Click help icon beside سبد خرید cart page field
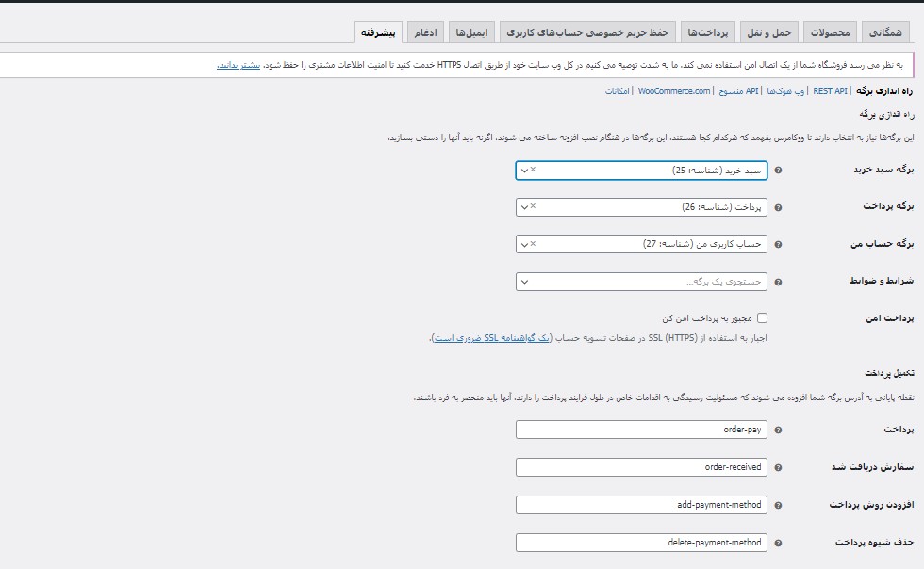 (x=778, y=171)
